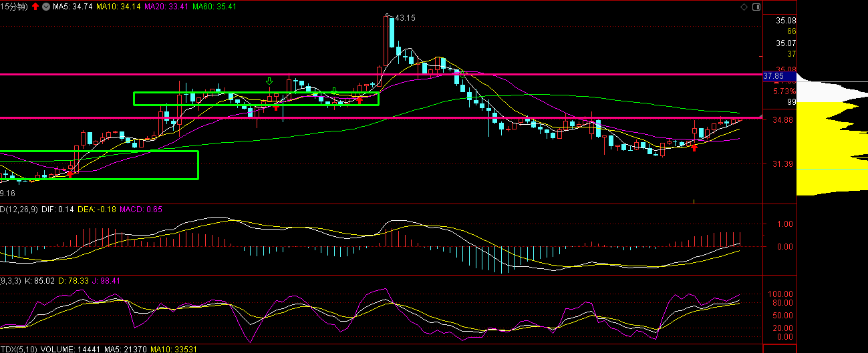Select the upper pink horizontal line at 37.85
The image size is (868, 353).
(x=381, y=75)
